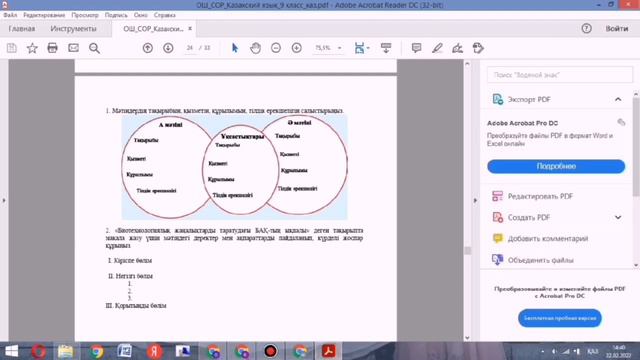Go to previous page arrow
The image size is (640, 360).
pyautogui.click(x=148, y=48)
